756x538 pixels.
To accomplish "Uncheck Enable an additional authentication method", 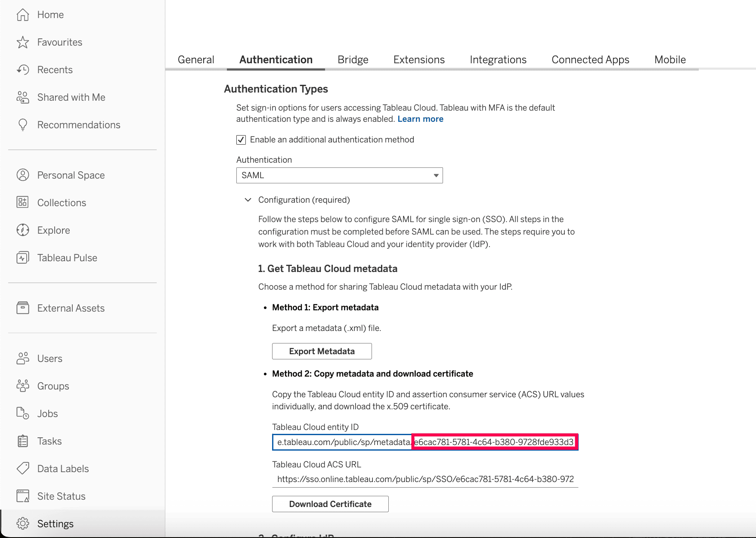I will click(x=241, y=139).
